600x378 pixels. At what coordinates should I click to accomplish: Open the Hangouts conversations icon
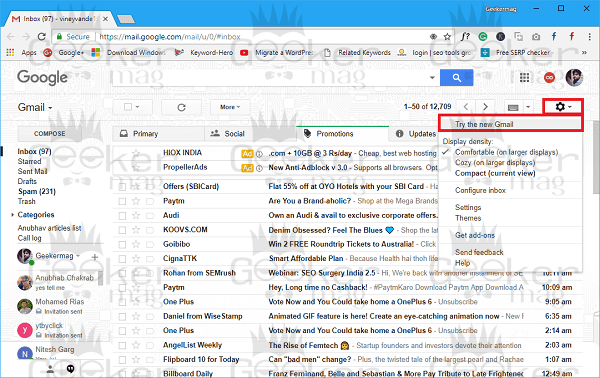[x=70, y=368]
